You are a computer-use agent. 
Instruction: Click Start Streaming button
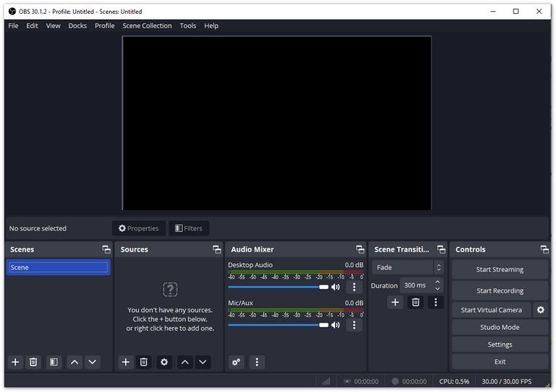click(500, 269)
